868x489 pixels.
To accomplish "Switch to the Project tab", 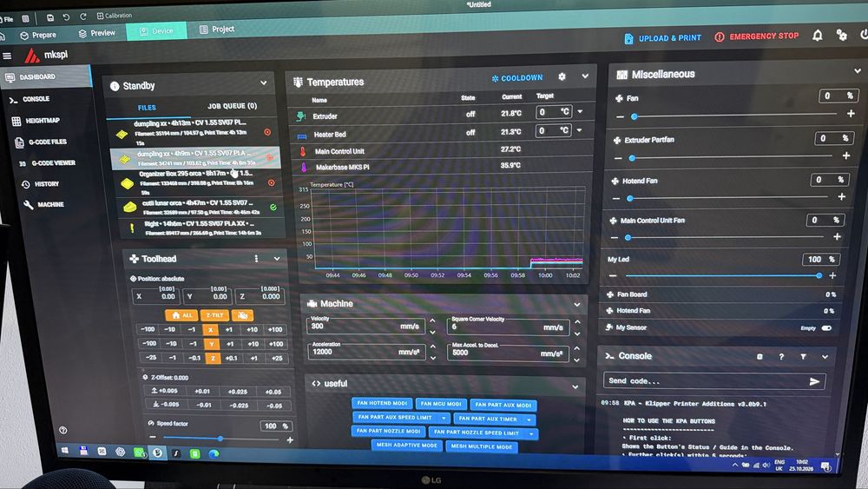I will click(x=217, y=30).
